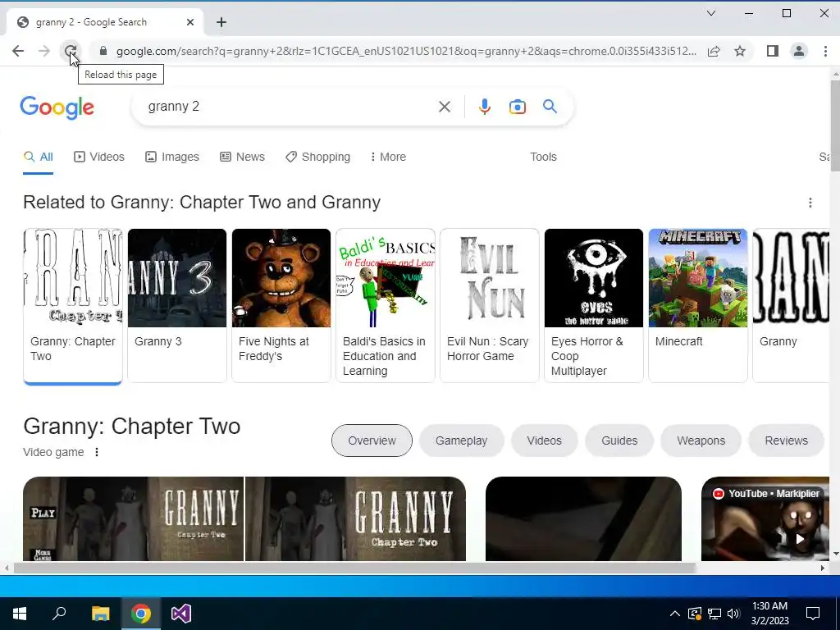Open the network icon in system tray
This screenshot has width=840, height=630.
tap(714, 614)
